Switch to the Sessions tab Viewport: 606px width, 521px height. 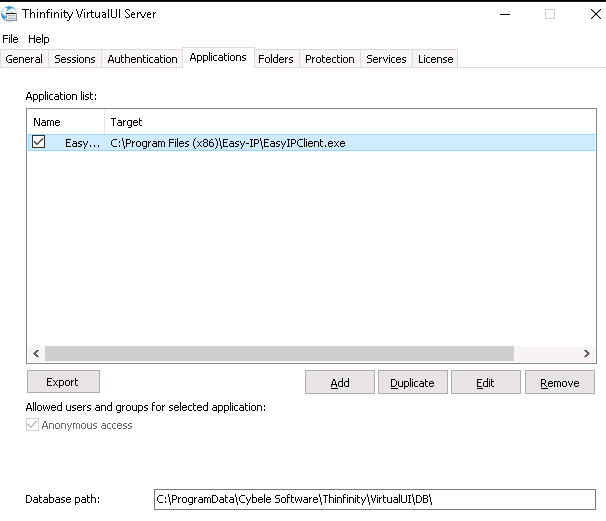pyautogui.click(x=75, y=59)
